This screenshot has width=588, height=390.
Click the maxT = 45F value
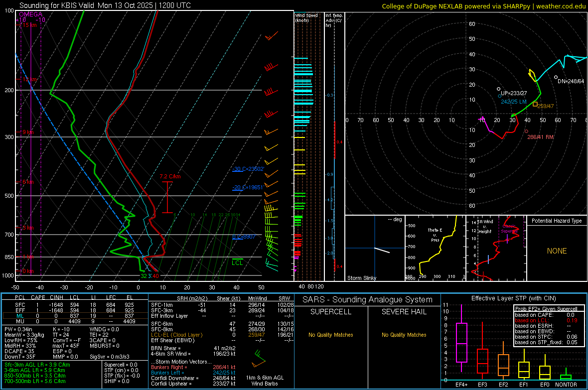coord(66,345)
